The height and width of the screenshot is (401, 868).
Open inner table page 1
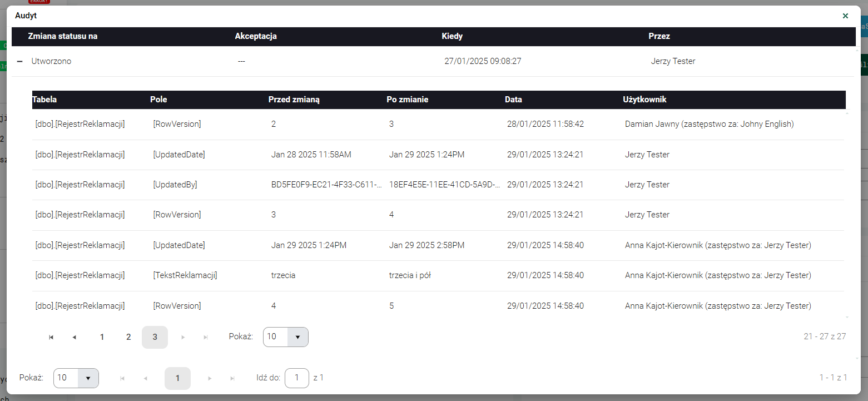(x=102, y=337)
